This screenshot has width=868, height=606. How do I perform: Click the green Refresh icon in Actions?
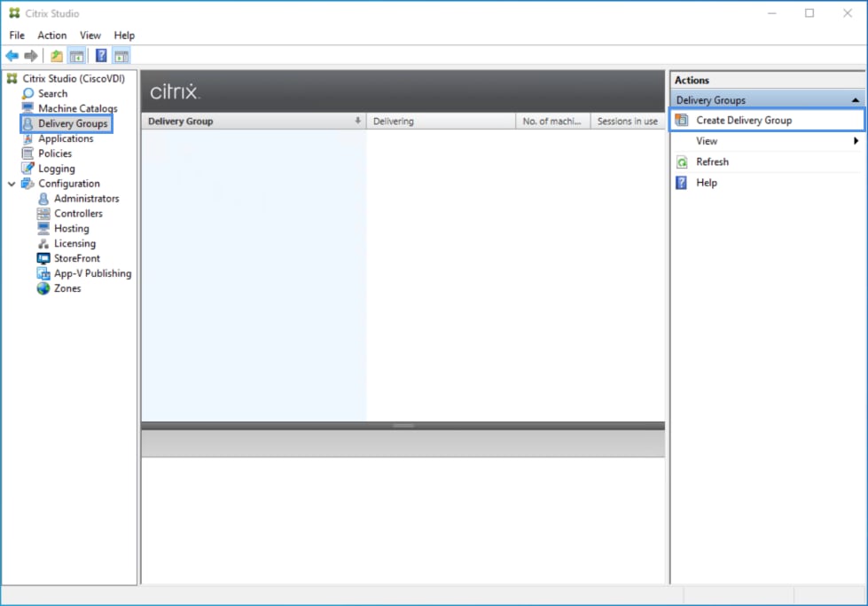[682, 161]
